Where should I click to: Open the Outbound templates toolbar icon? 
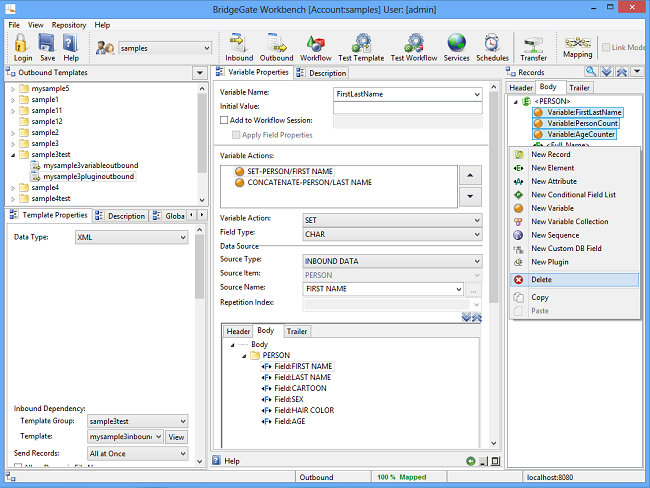click(x=276, y=47)
